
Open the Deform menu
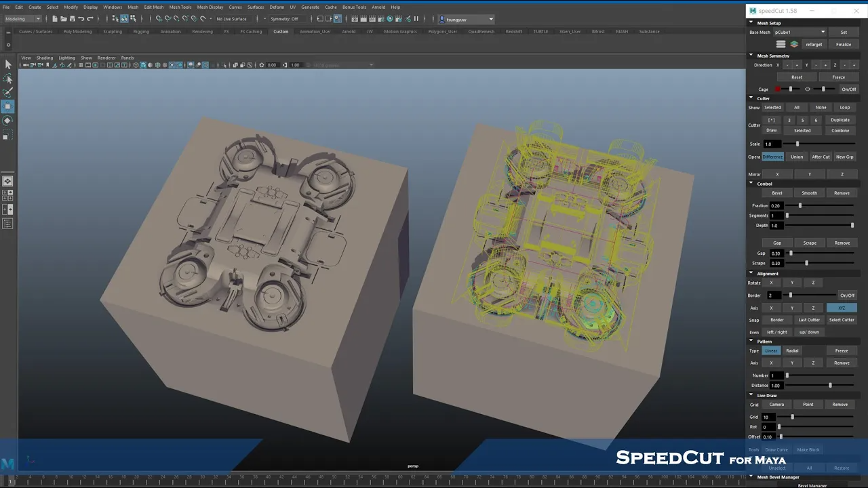(x=277, y=7)
